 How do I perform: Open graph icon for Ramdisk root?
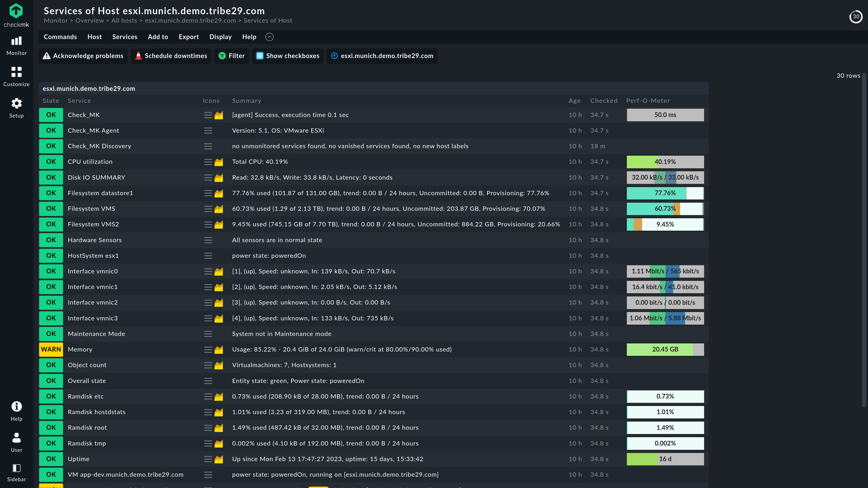[219, 428]
